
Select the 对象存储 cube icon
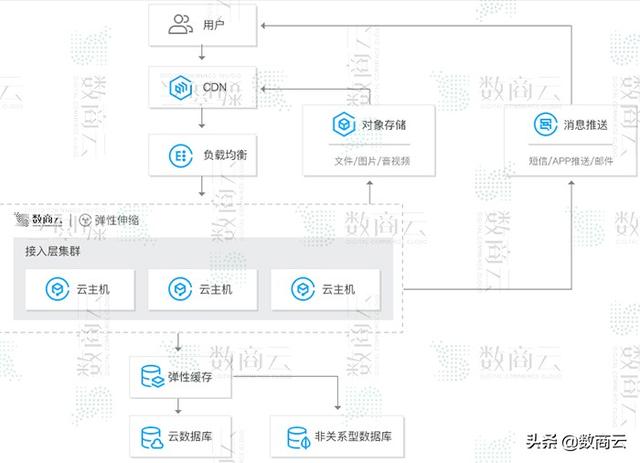(344, 124)
